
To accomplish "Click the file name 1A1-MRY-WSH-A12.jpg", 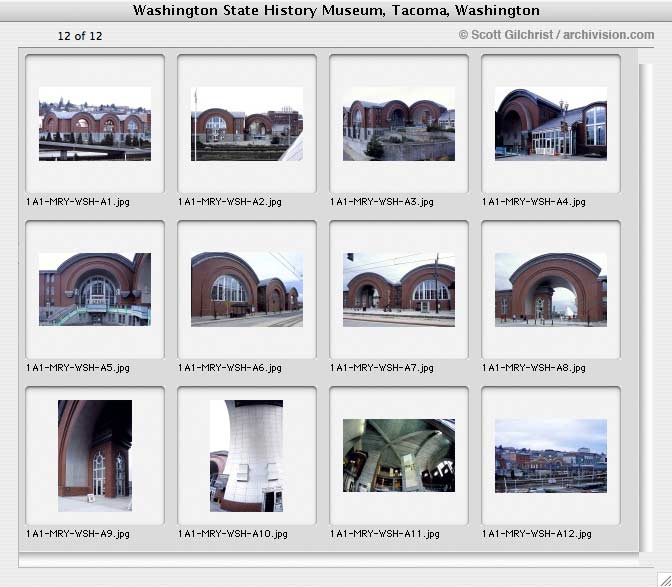I will [x=537, y=534].
